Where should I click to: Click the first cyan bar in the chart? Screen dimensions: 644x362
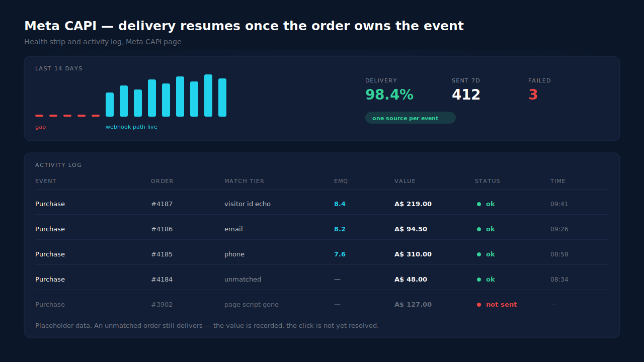tap(110, 105)
